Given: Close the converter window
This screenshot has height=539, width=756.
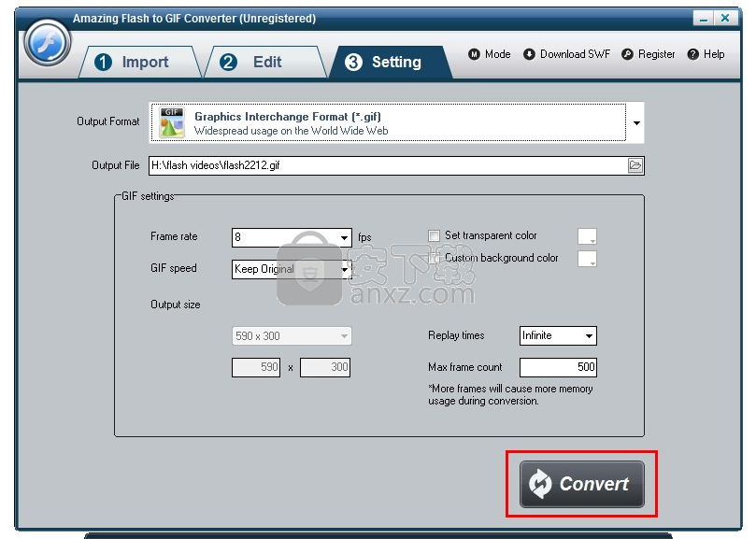Looking at the screenshot, I should (725, 19).
